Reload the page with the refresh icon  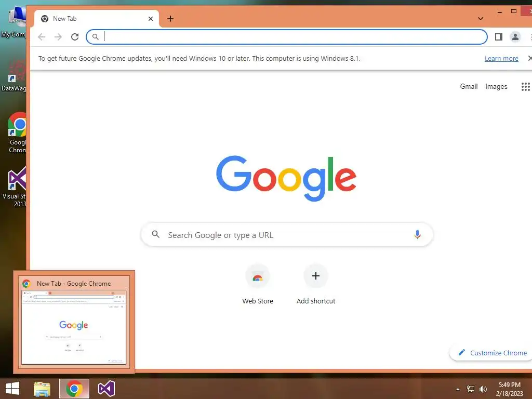75,37
